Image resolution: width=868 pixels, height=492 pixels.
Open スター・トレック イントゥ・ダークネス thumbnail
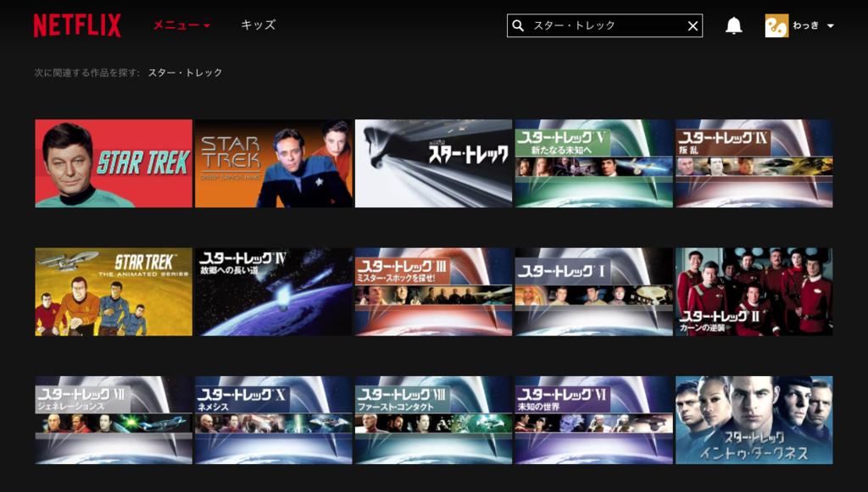754,420
